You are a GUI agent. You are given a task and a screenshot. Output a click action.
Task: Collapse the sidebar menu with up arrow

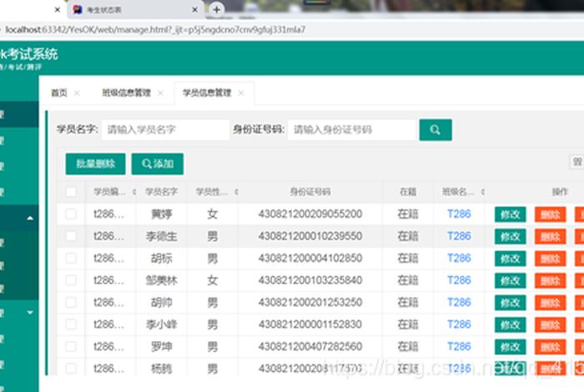coord(30,218)
